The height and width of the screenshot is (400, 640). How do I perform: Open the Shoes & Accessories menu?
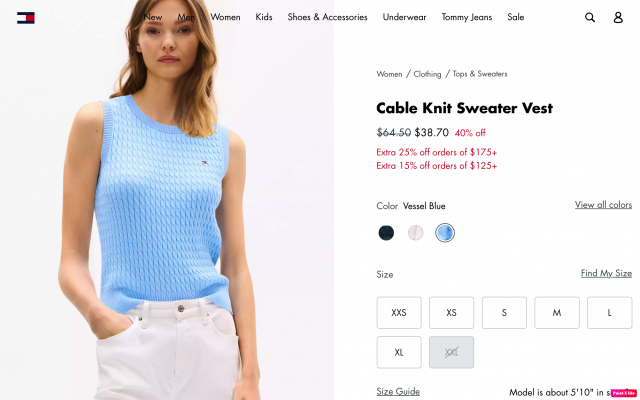pos(327,17)
